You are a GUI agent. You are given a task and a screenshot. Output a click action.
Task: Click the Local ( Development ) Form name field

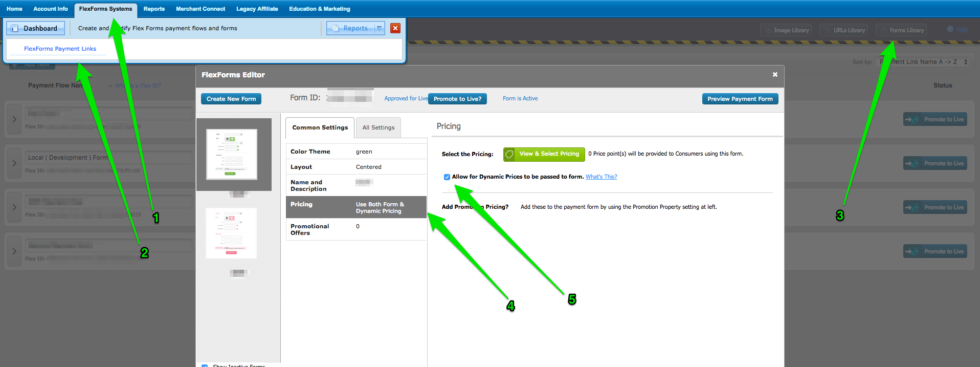pyautogui.click(x=108, y=158)
